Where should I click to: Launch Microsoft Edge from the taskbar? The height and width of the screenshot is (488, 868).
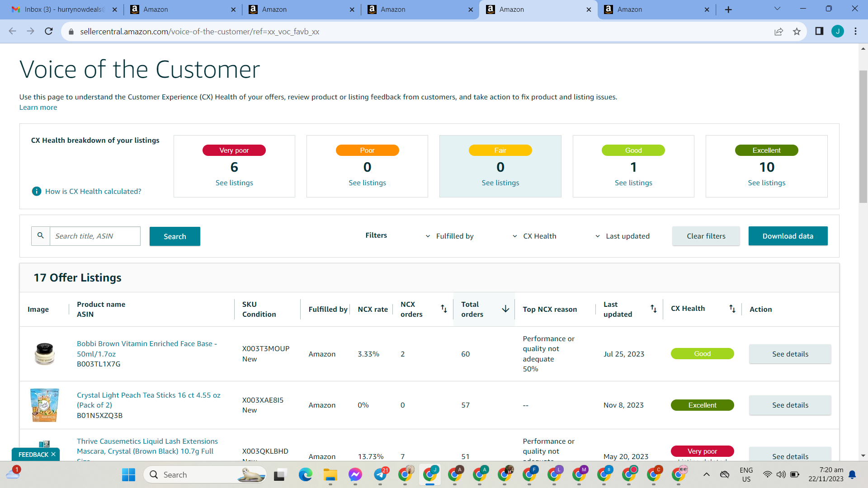306,474
